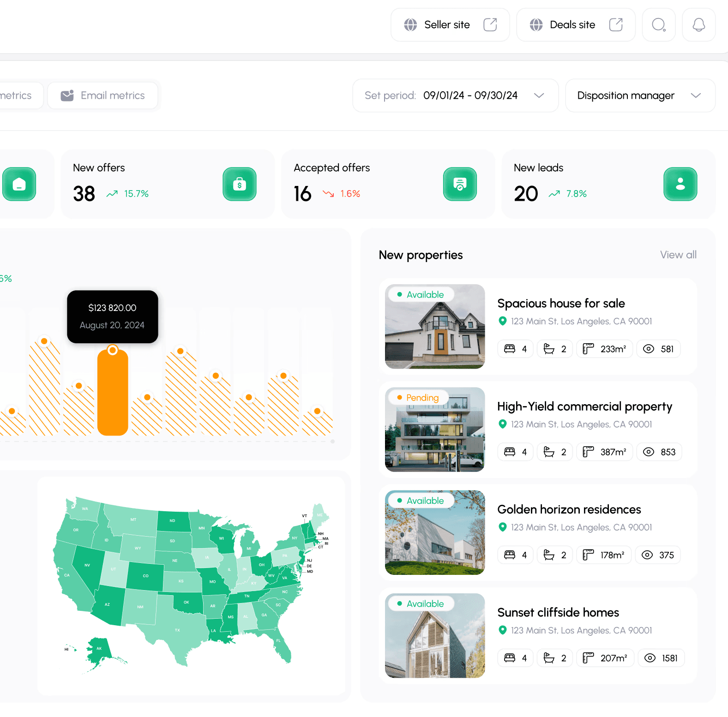Viewport: 728px width, 717px height.
Task: Click the New offers money bag icon
Action: click(240, 184)
